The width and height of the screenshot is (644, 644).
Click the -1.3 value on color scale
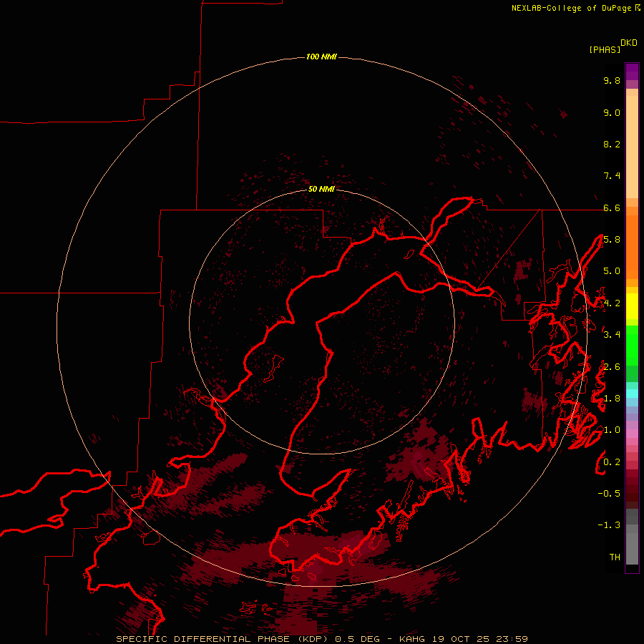(x=609, y=525)
